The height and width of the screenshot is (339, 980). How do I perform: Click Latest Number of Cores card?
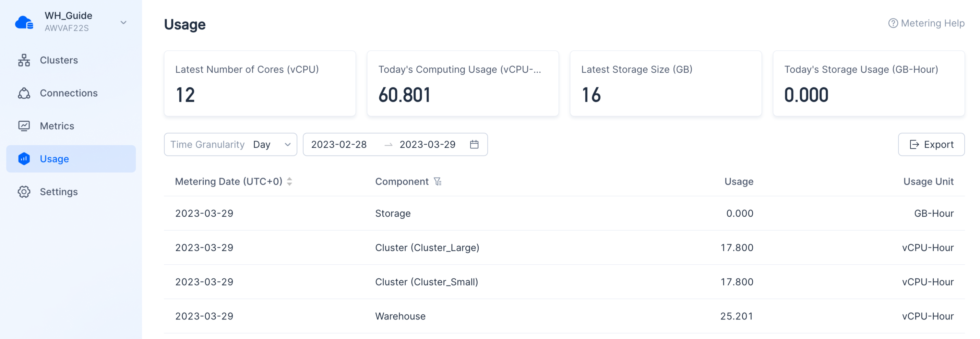pos(260,83)
